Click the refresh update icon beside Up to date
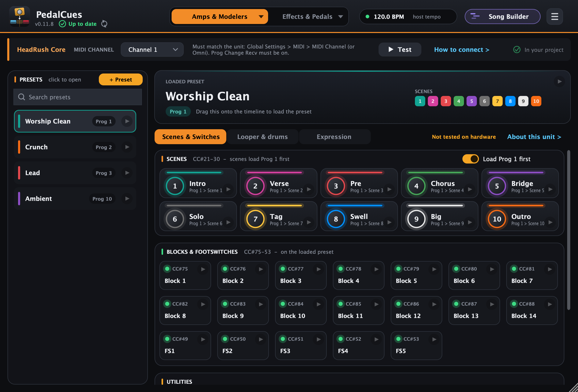578x392 pixels. (104, 24)
